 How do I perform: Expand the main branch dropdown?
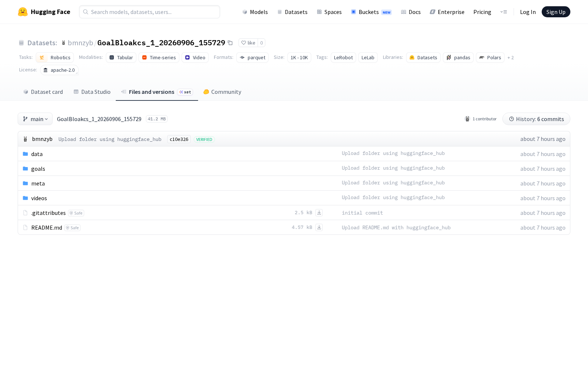[x=35, y=119]
